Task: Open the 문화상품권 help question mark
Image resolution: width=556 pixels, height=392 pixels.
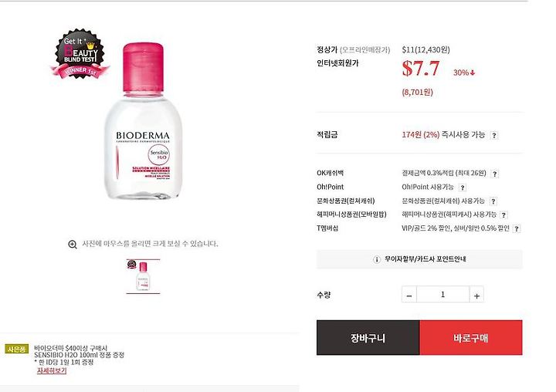Action: pos(493,201)
